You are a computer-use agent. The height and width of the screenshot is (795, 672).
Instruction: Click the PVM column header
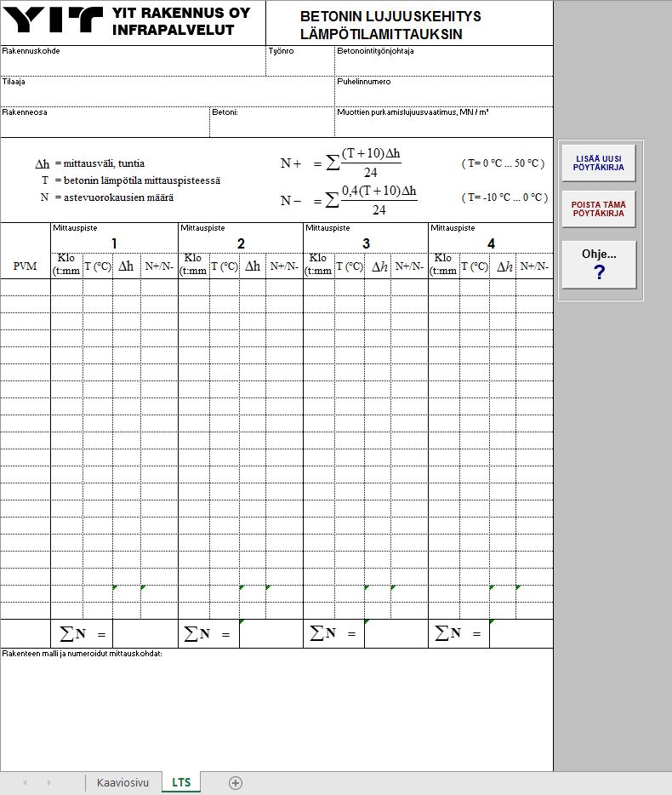[x=25, y=266]
